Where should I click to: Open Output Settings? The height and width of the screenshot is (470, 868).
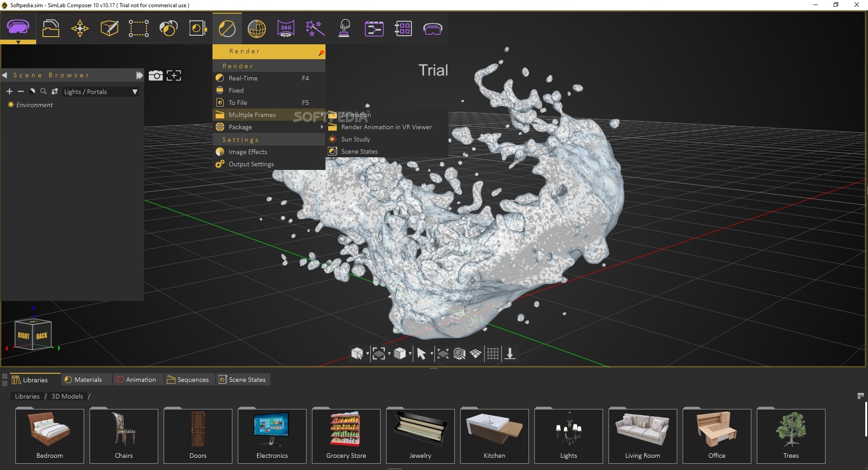(269, 164)
